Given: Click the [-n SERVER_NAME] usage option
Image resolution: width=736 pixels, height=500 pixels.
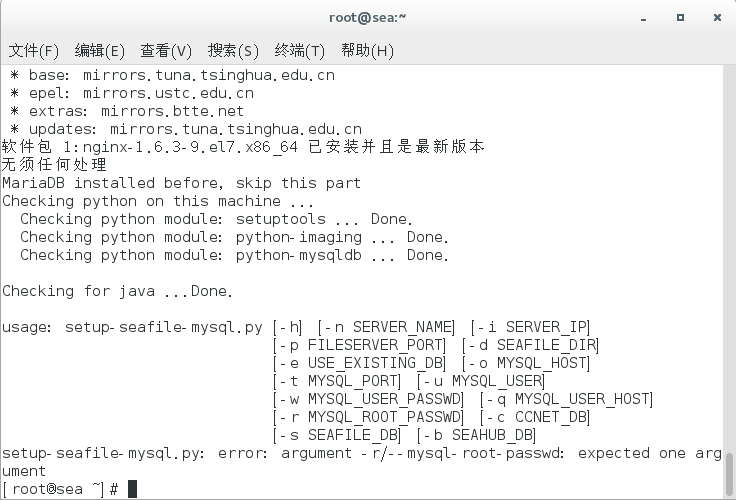Looking at the screenshot, I should click(386, 327).
